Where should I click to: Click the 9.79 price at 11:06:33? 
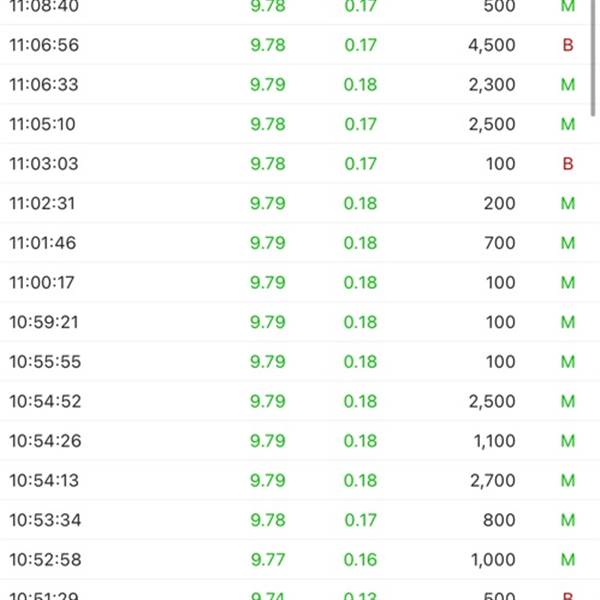[268, 85]
